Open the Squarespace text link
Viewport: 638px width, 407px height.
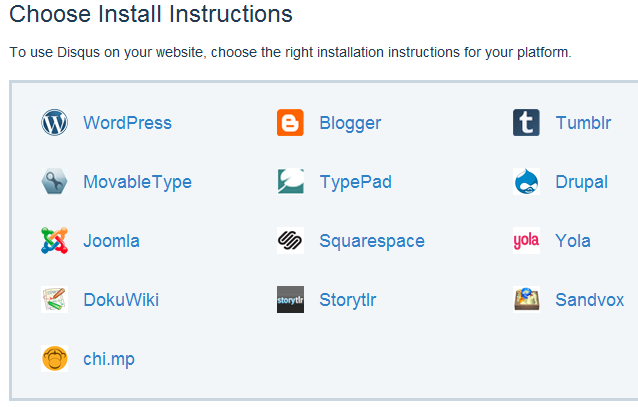click(371, 242)
